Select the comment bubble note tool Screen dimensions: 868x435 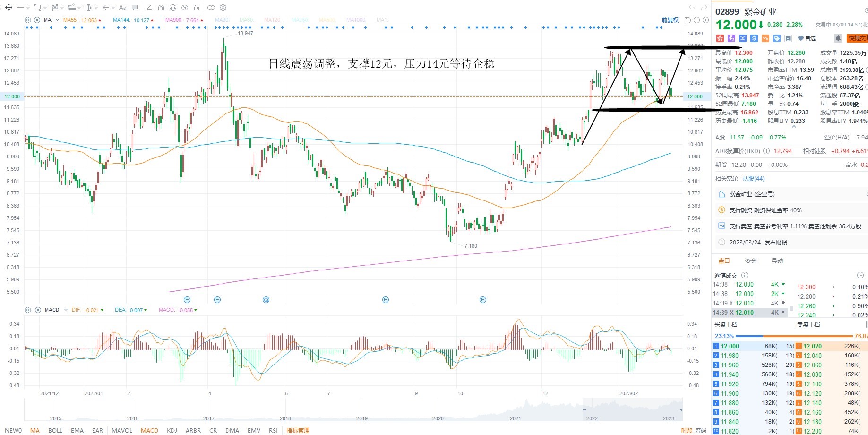[135, 8]
